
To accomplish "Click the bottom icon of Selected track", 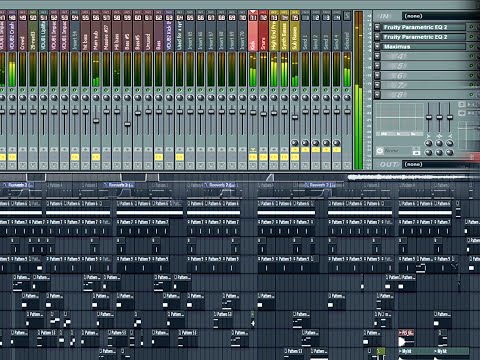I will pos(347,165).
